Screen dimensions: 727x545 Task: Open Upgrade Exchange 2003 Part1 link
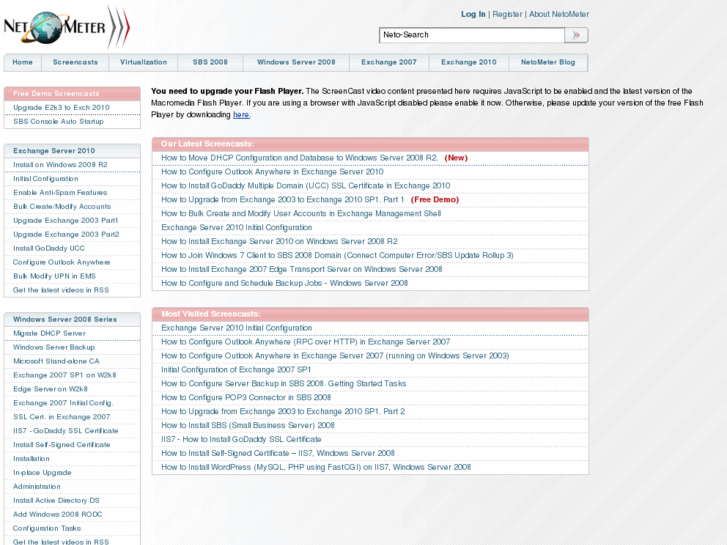point(65,220)
